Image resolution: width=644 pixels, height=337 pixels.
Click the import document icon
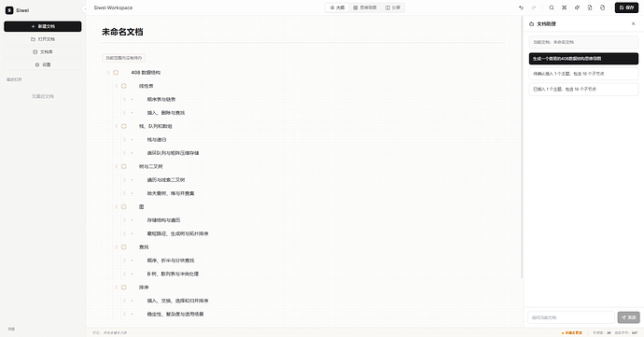(590, 7)
